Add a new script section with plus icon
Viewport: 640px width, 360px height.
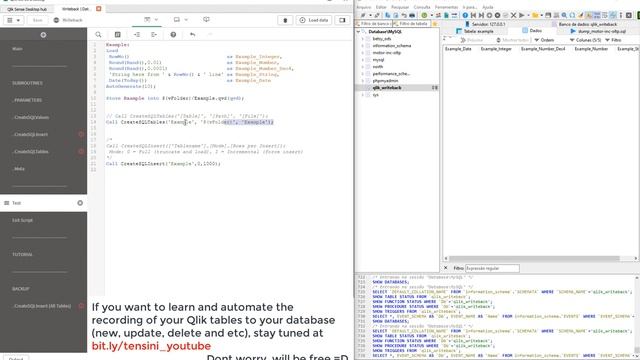[x=43, y=35]
